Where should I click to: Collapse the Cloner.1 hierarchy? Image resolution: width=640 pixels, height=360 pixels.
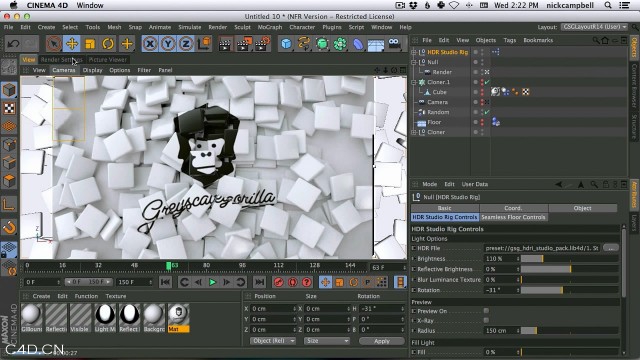(x=413, y=82)
